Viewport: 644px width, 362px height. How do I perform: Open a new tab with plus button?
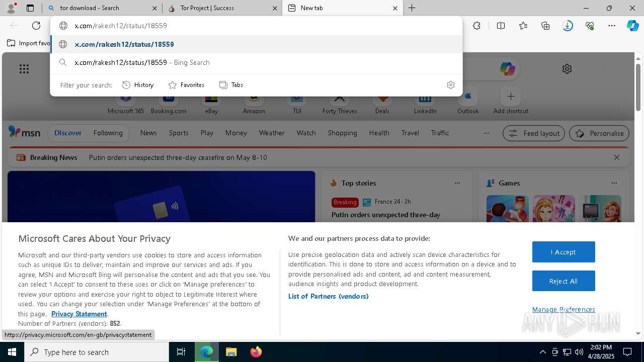pos(412,8)
